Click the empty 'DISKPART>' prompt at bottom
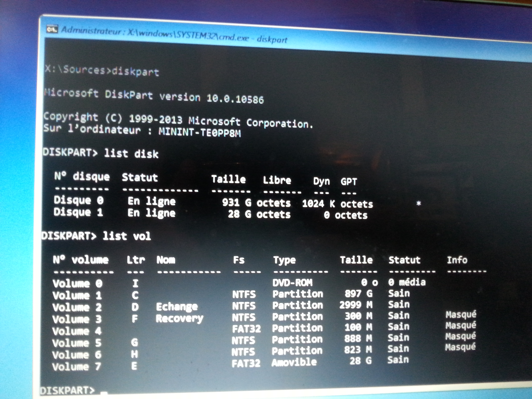 click(x=67, y=390)
